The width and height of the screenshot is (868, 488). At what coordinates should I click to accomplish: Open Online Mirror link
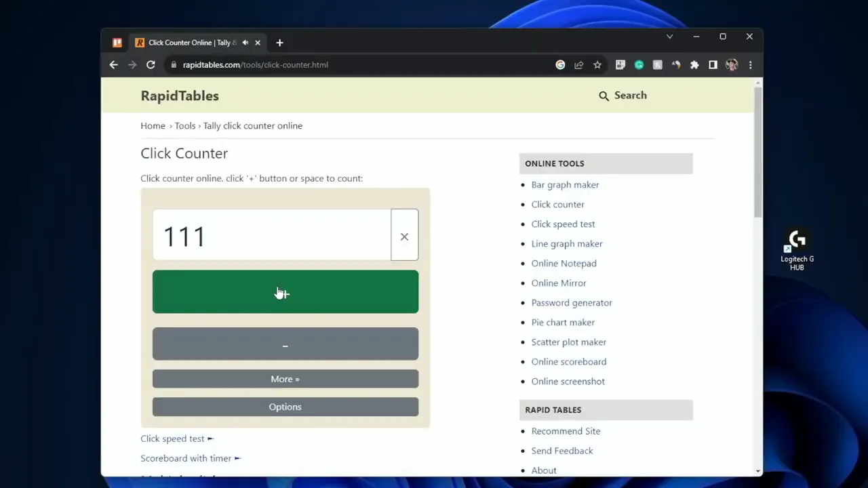point(559,283)
